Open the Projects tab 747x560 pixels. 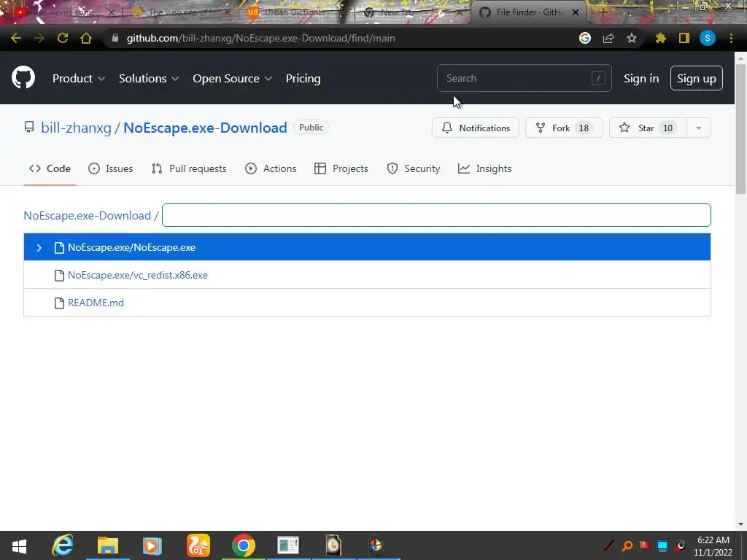click(x=341, y=168)
